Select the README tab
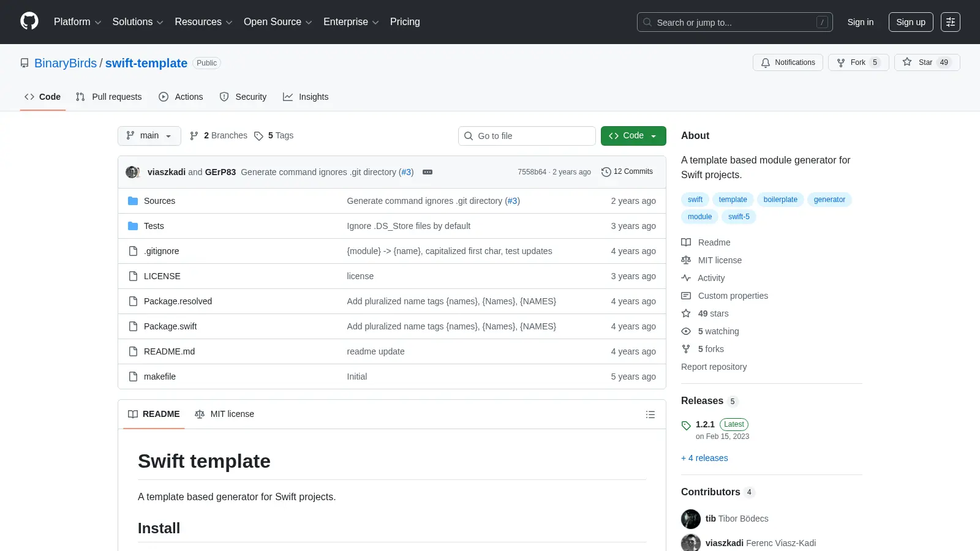This screenshot has width=980, height=551. (x=154, y=414)
